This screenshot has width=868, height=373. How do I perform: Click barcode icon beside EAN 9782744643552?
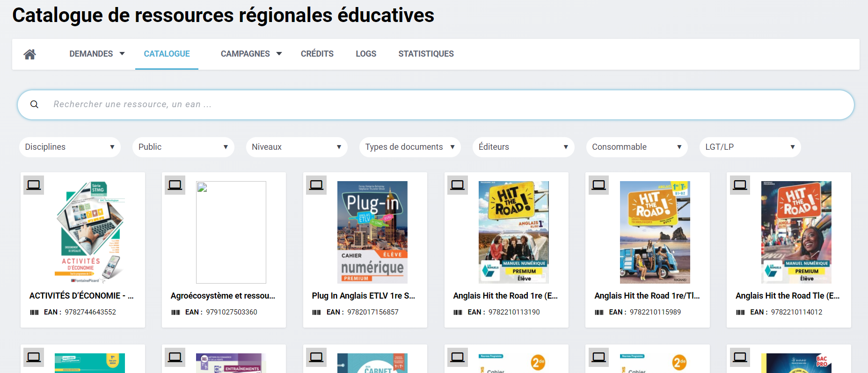click(x=35, y=313)
